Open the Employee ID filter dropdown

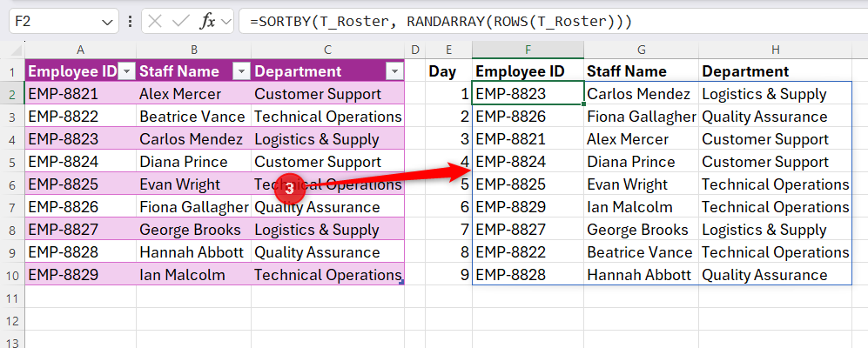[x=127, y=71]
